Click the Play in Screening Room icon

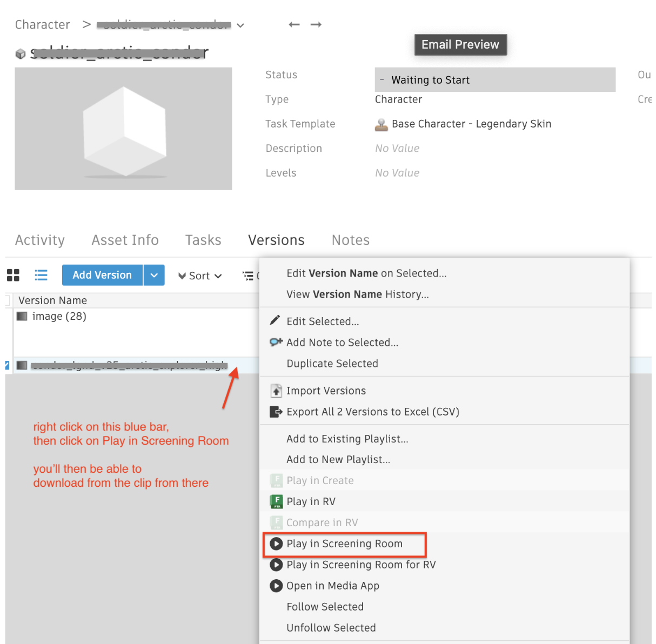276,544
